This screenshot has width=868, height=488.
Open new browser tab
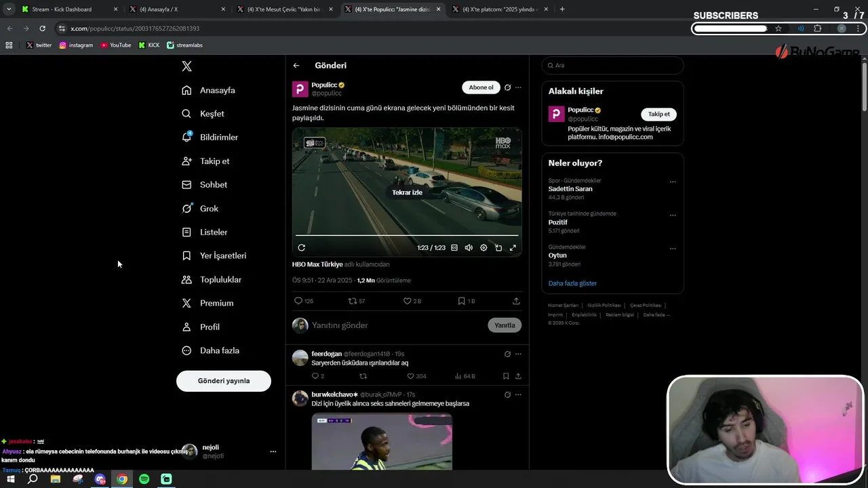coord(562,9)
